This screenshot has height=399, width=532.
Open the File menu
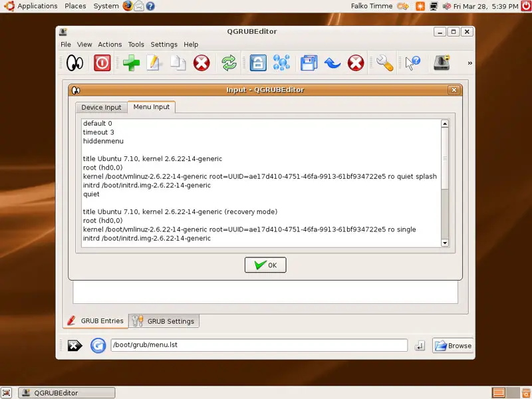coord(66,45)
